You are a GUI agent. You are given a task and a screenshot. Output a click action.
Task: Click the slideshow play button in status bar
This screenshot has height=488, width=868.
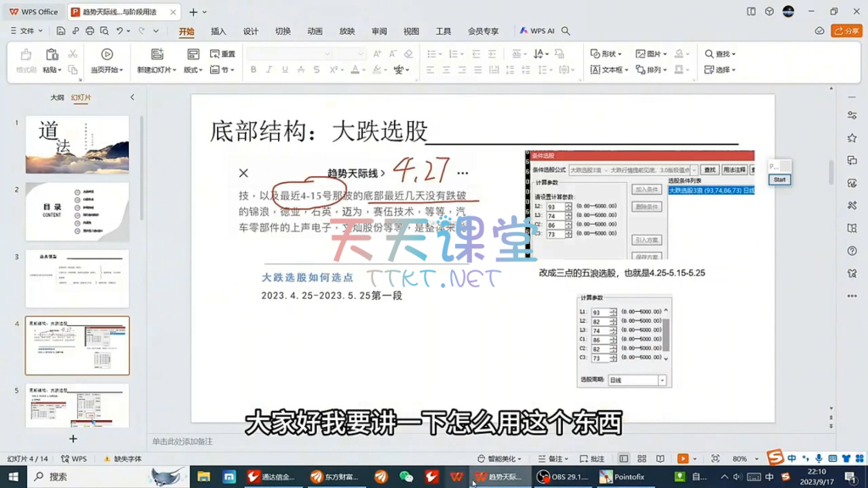click(x=682, y=459)
